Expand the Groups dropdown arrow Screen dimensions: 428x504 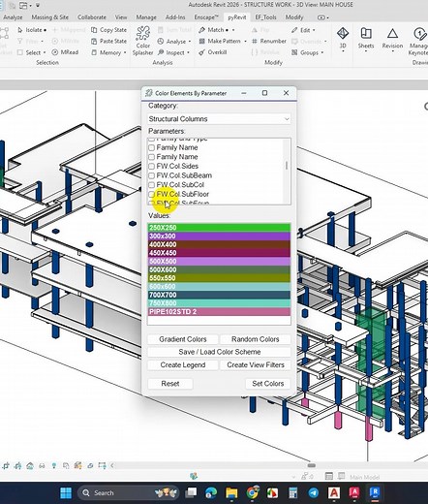pos(322,52)
